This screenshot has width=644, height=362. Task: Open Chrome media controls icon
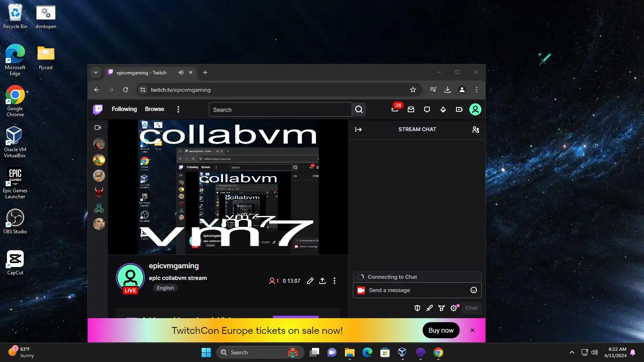(433, 90)
